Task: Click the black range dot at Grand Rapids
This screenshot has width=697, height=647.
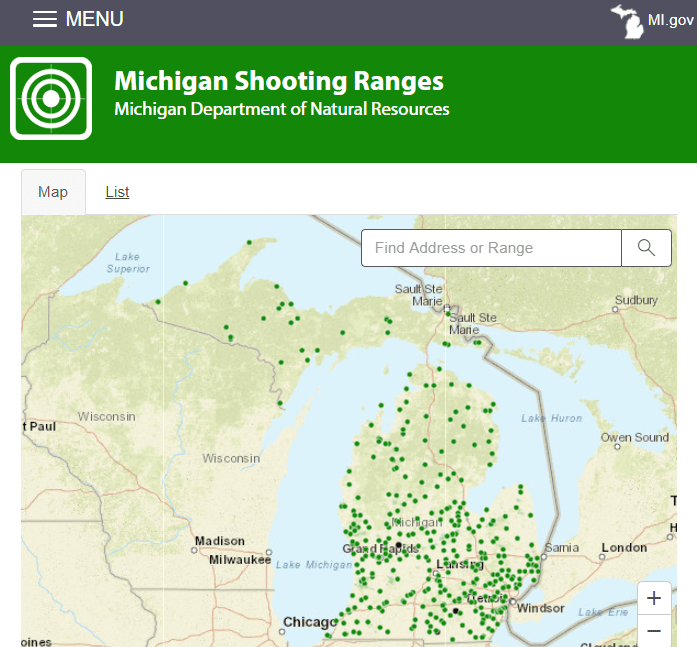Action: coord(398,545)
